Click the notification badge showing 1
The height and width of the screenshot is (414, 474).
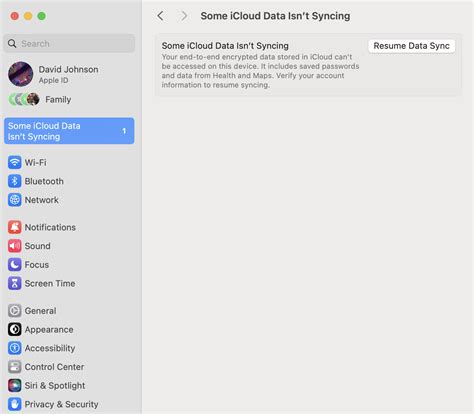124,131
